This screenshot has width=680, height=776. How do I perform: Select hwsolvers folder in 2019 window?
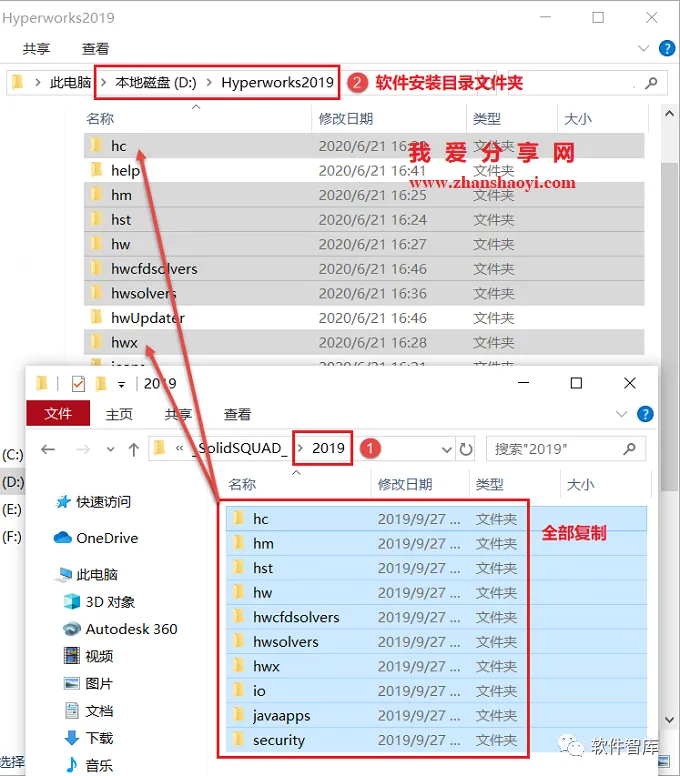[x=436, y=642]
